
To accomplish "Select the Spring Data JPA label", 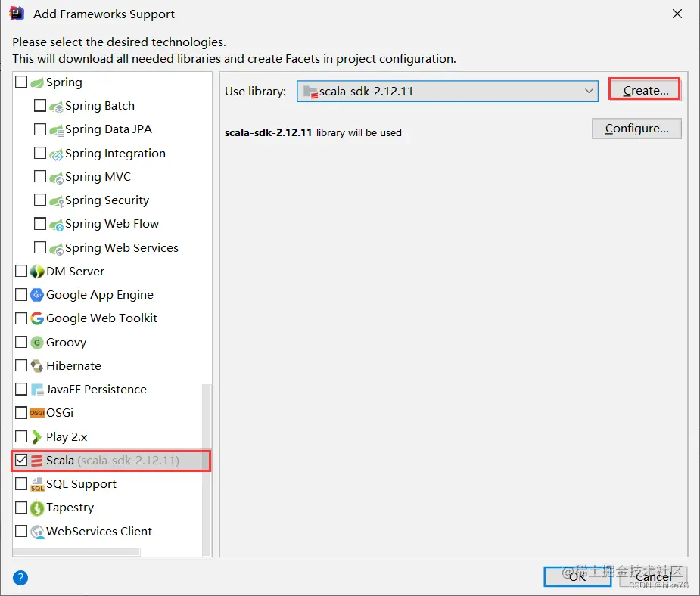I will tap(108, 129).
